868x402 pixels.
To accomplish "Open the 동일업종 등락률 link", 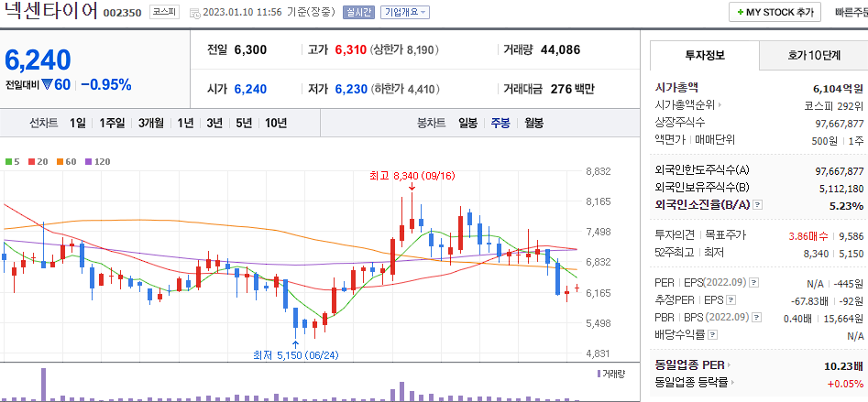I will (x=696, y=382).
